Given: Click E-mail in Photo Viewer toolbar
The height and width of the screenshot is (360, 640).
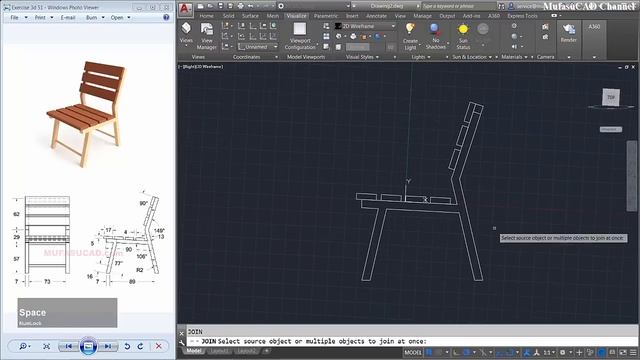Looking at the screenshot, I should 68,18.
